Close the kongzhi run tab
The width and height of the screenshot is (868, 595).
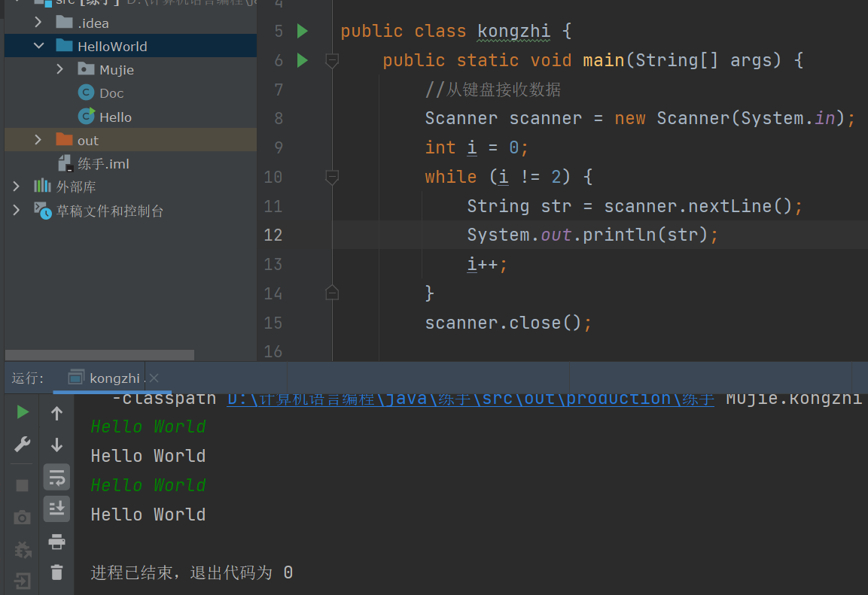tap(154, 378)
